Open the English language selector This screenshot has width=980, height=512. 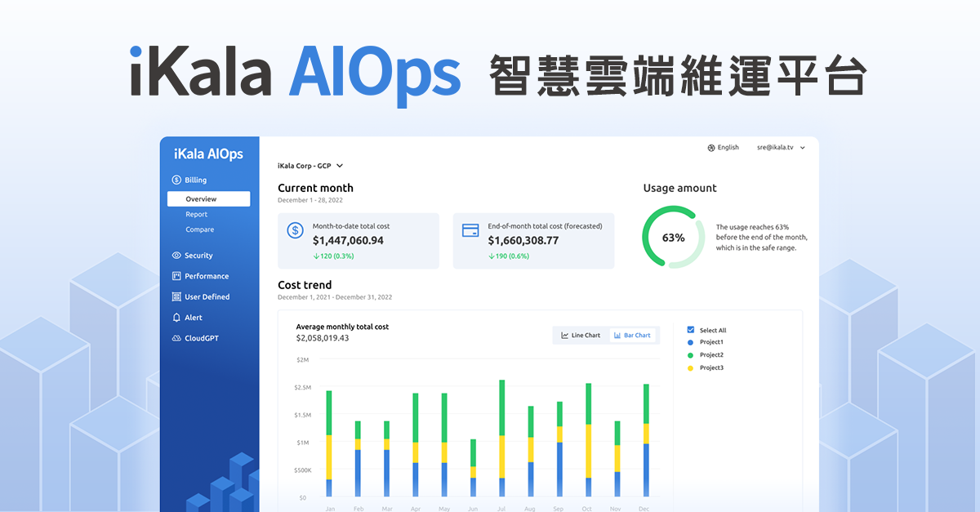click(725, 147)
